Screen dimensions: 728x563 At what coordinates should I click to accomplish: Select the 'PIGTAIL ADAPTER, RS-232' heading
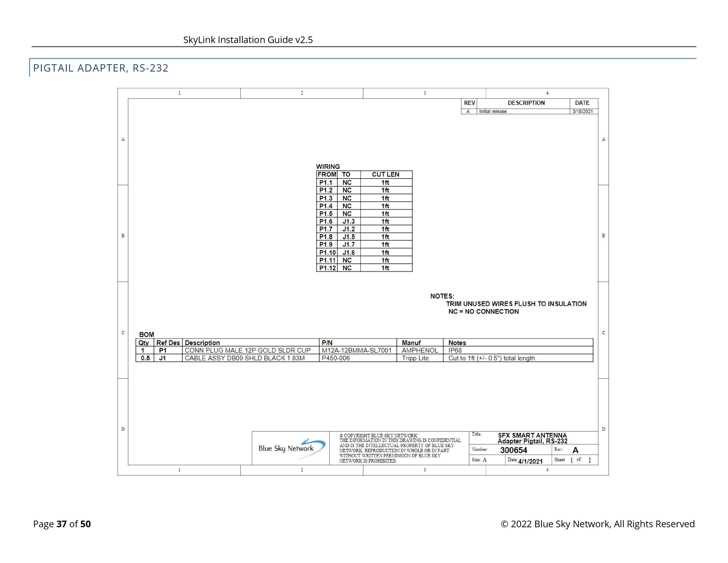click(101, 68)
